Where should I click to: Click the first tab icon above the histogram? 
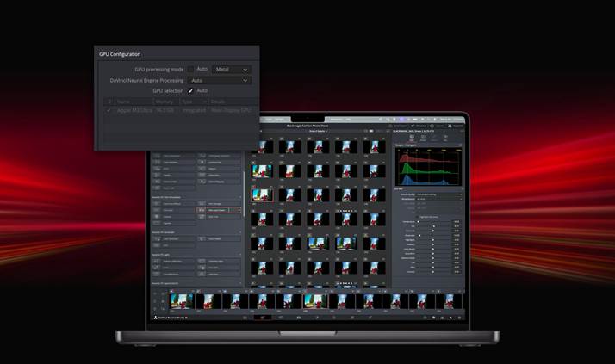pos(412,136)
